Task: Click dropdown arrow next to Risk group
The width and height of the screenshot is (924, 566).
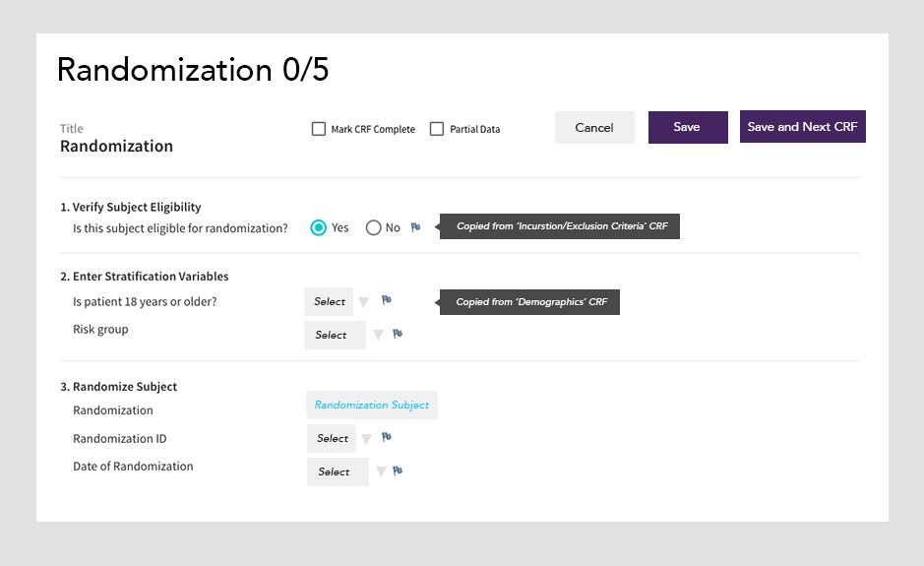Action: [378, 336]
